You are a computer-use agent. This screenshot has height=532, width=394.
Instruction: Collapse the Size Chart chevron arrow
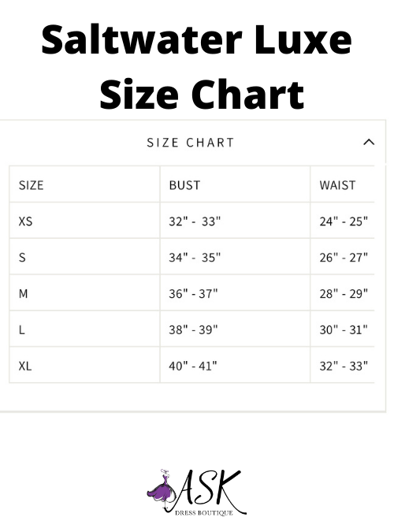pos(369,142)
